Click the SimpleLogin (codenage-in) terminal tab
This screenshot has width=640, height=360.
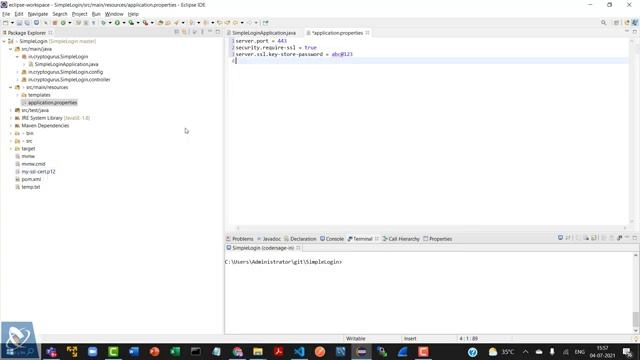263,248
